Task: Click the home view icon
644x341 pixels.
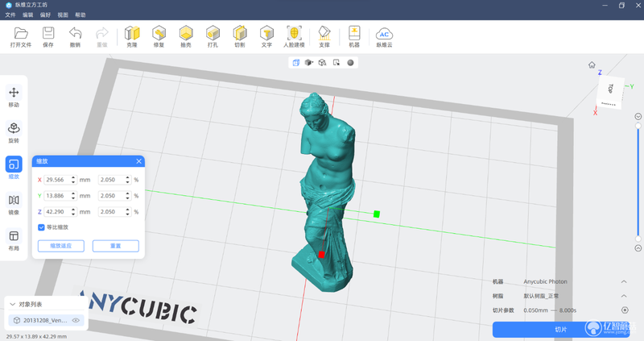Action: pyautogui.click(x=592, y=65)
